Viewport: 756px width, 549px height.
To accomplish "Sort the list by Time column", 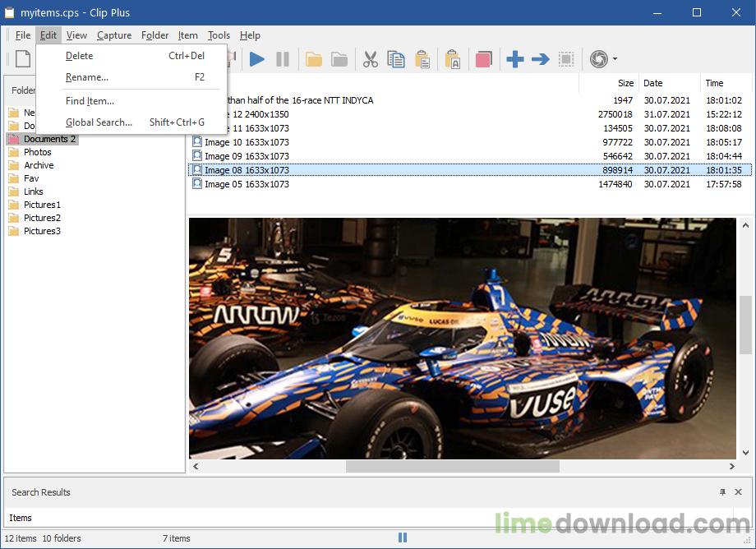I will point(726,83).
